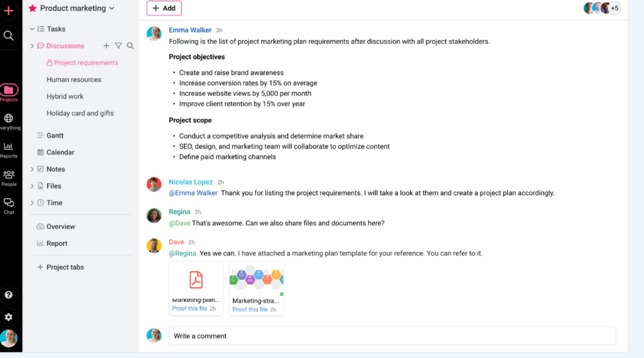Toggle the favorite star for Product marketing

click(33, 8)
